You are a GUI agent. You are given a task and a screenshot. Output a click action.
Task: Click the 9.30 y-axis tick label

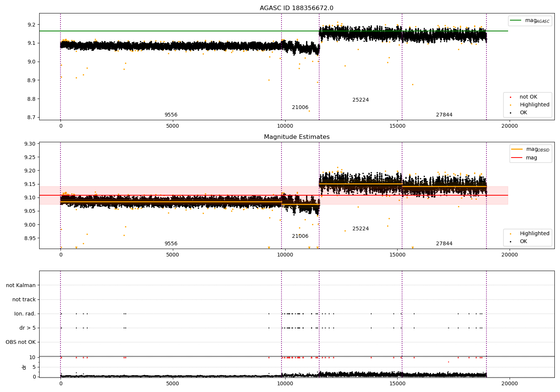coord(30,144)
